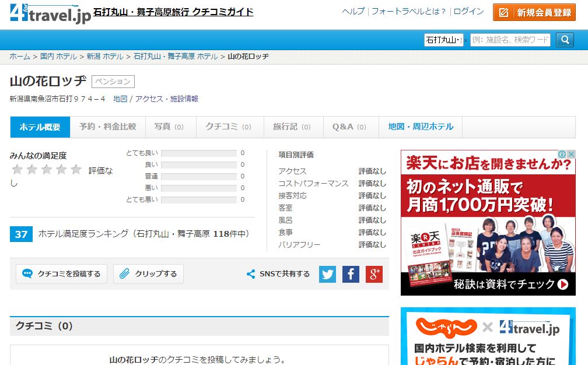Screen dimensions: 588x365
Task: Click into the search keyword field
Action: pos(510,40)
